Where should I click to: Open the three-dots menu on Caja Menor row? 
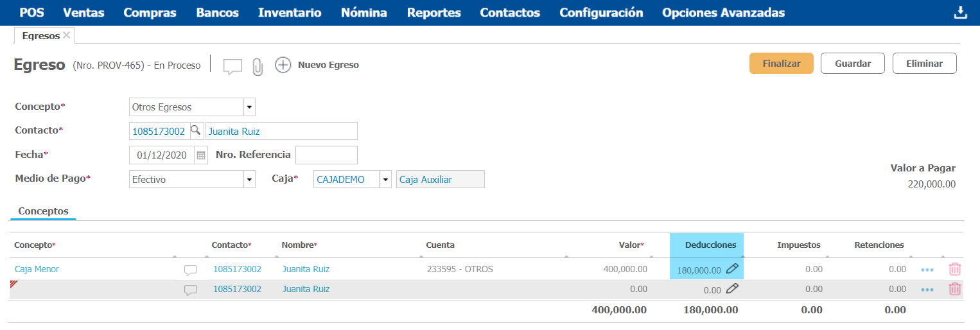[927, 270]
